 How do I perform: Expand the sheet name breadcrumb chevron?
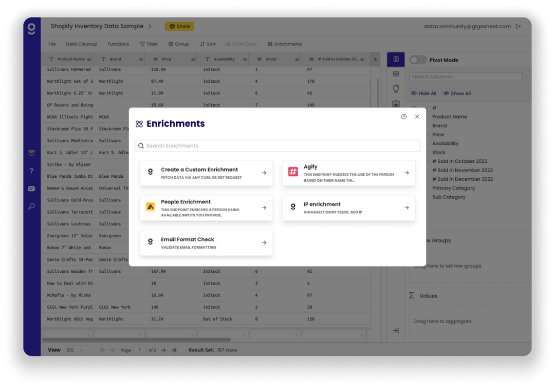pyautogui.click(x=150, y=26)
